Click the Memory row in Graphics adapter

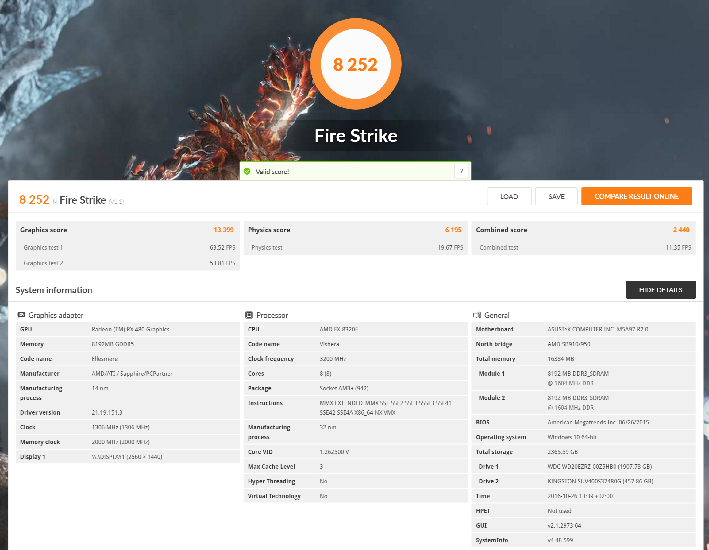click(x=128, y=344)
